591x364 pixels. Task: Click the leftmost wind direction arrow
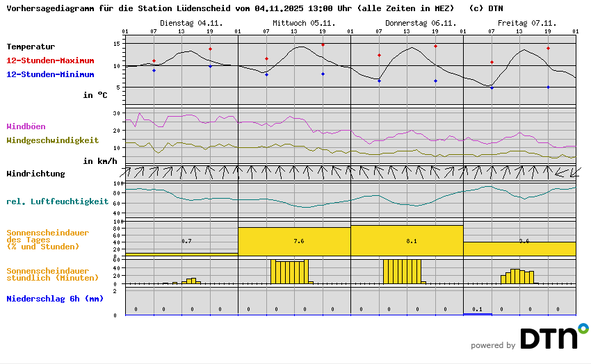pos(129,171)
